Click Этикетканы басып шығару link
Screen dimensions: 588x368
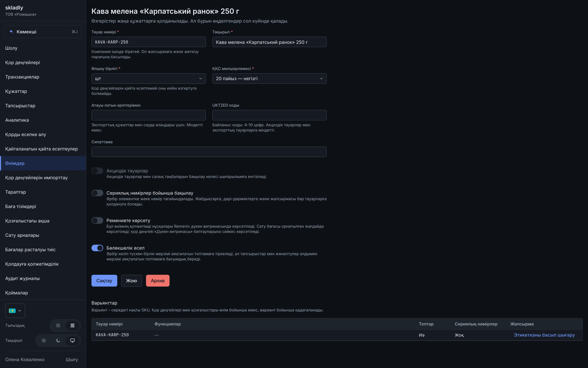tap(544, 335)
